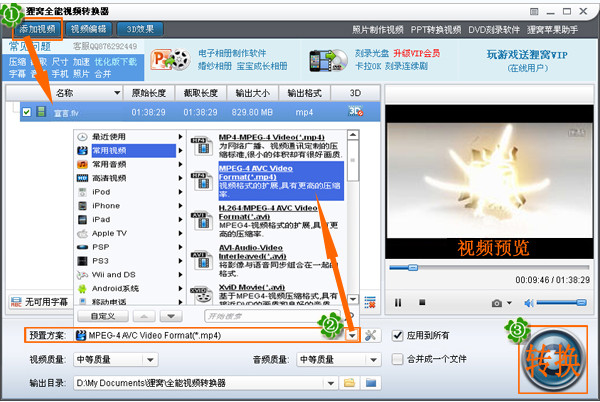Open PPT转换视频 link
The width and height of the screenshot is (600, 402).
click(436, 30)
